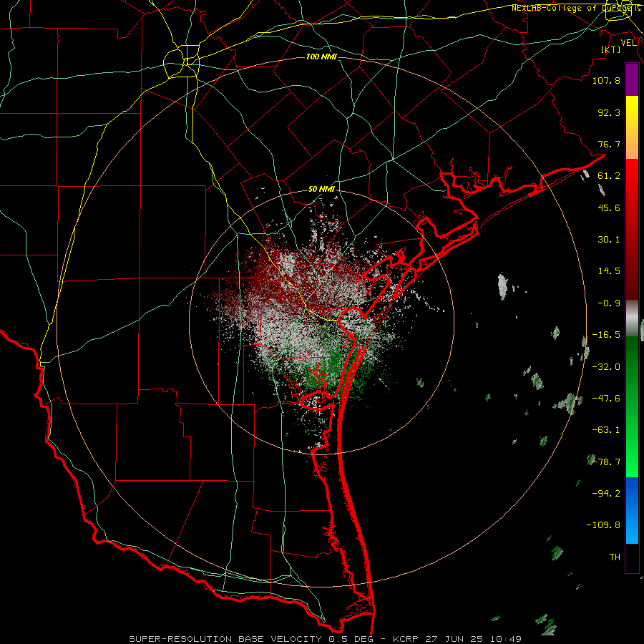Click the NEXLAB-College of DuPage credit text

pos(575,8)
